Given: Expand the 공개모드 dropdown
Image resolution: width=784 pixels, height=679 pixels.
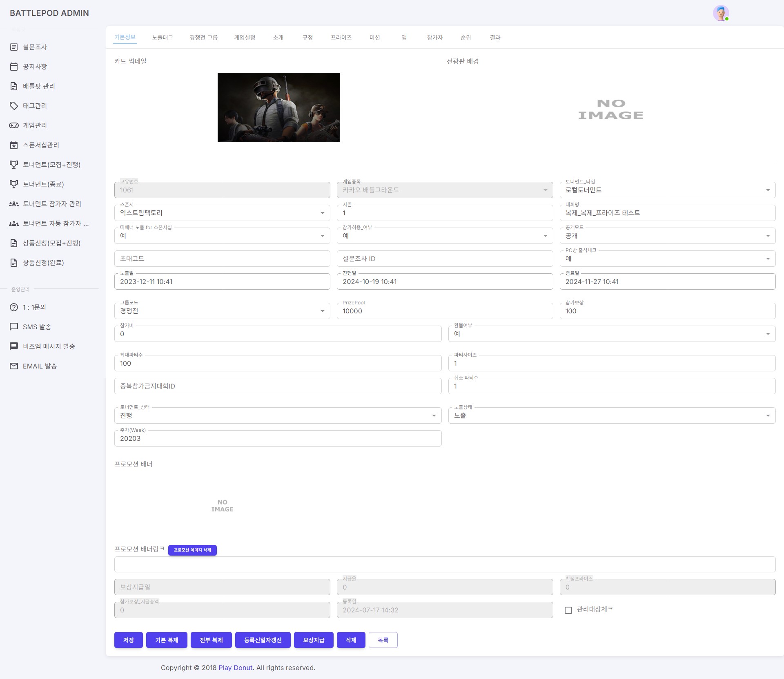Looking at the screenshot, I should coord(768,235).
